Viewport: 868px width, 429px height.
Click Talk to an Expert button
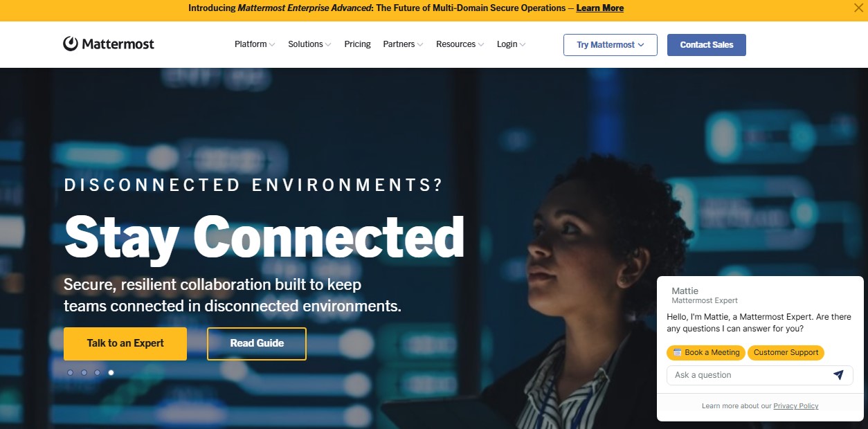click(125, 343)
